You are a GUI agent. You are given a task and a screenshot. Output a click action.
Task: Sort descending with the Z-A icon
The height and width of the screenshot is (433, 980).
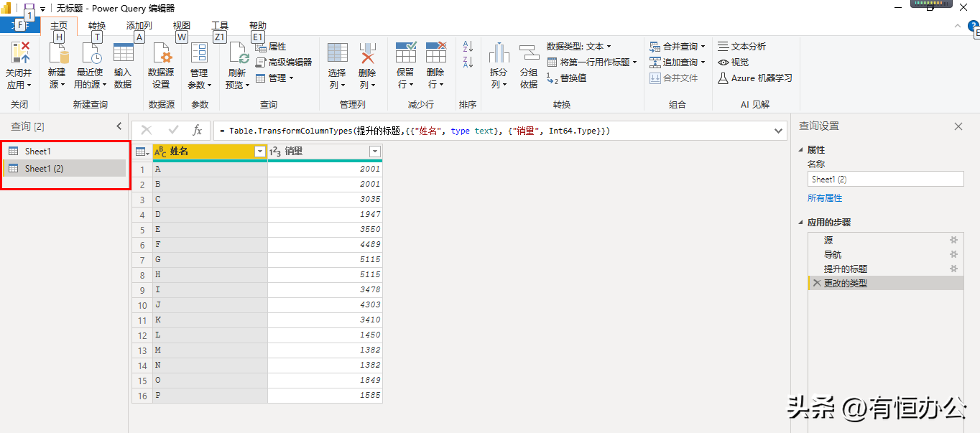(x=468, y=62)
